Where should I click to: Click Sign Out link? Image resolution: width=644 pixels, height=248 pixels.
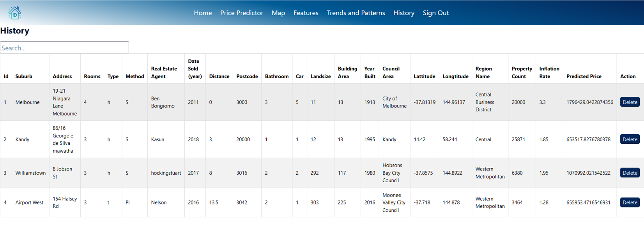435,13
